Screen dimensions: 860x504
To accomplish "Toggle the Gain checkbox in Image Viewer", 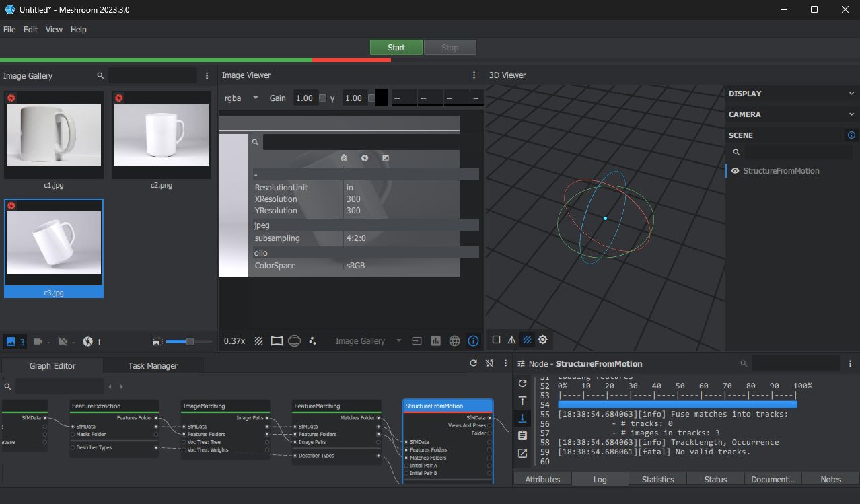I will point(323,98).
